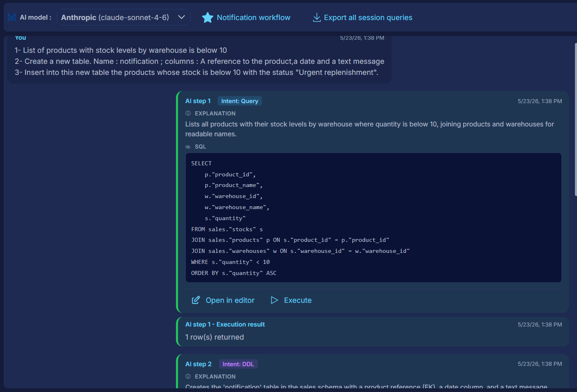Screen dimensions: 577x392
Task: Click the AI step 1 timestamp 5/23/26, 1:38 PM
Action: point(540,101)
